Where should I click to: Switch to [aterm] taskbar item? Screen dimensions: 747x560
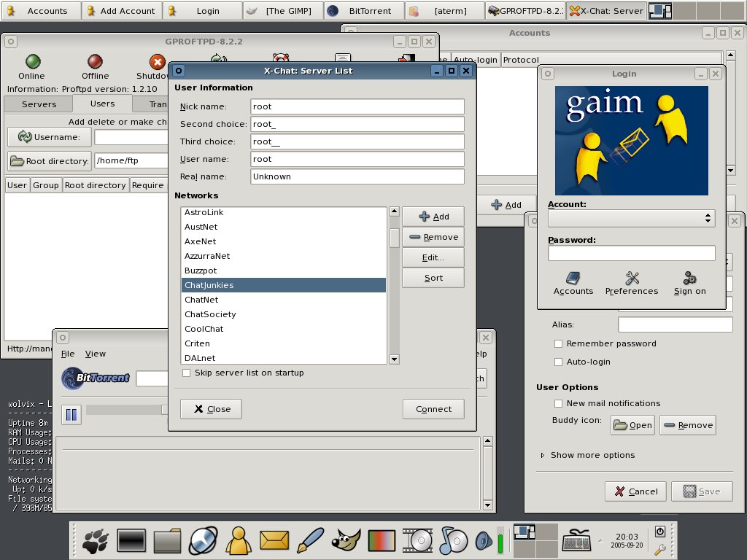[445, 11]
